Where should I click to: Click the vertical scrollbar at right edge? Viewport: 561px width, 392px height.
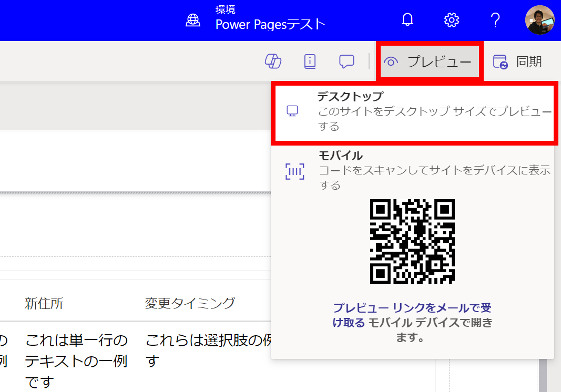543,375
